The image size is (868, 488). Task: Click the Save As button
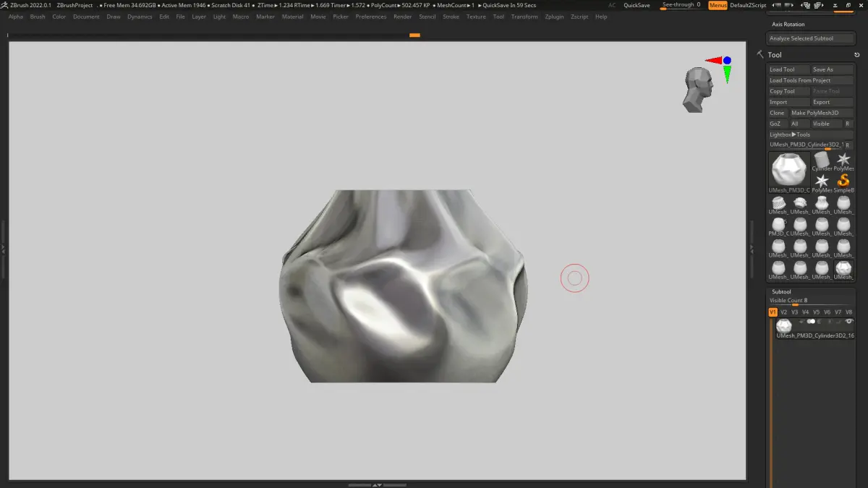click(833, 69)
